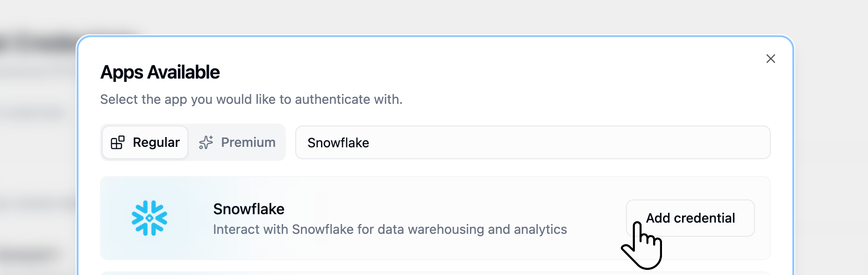Click the Premium sparkle icon

point(206,142)
